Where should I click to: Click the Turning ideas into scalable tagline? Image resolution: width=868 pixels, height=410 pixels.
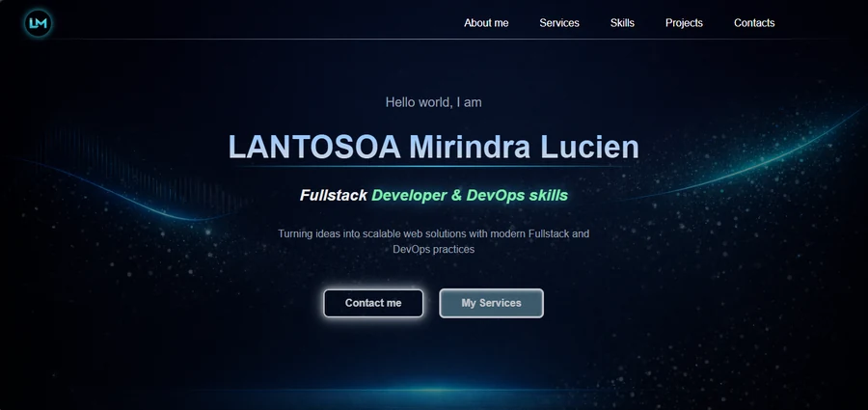(433, 241)
